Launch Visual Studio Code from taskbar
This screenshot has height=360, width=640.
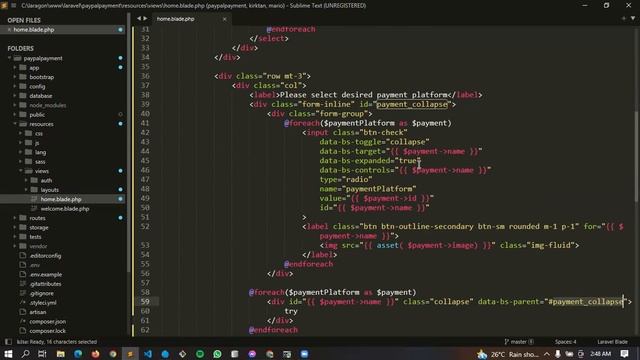click(148, 354)
